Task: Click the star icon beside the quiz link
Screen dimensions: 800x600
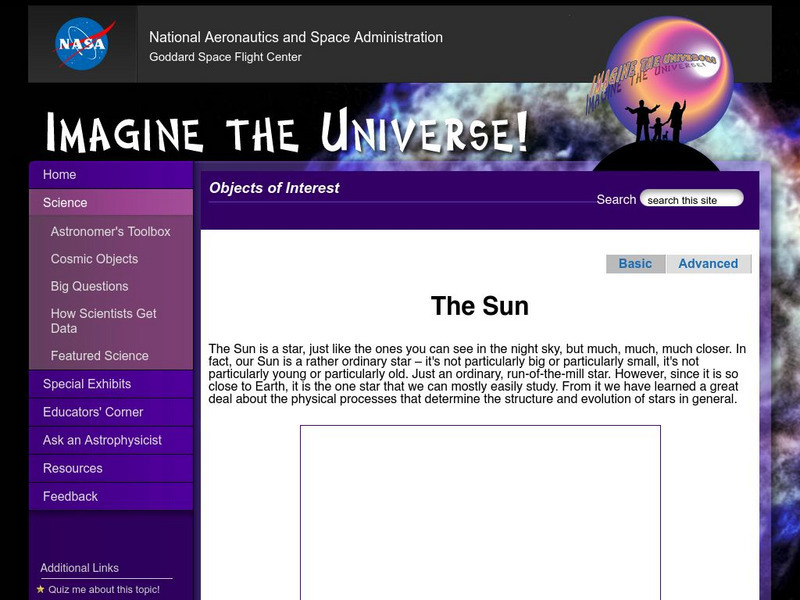Action: (x=42, y=590)
